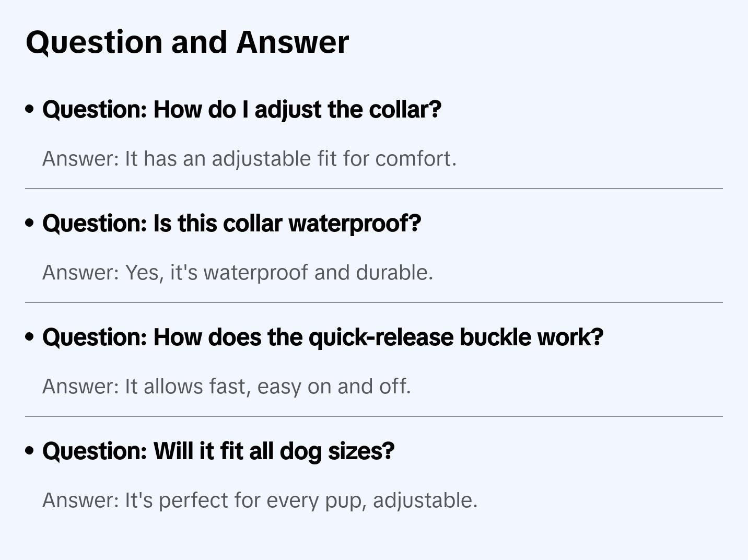Click the word "comfort" in the first answer
The width and height of the screenshot is (748, 560).
click(x=415, y=159)
